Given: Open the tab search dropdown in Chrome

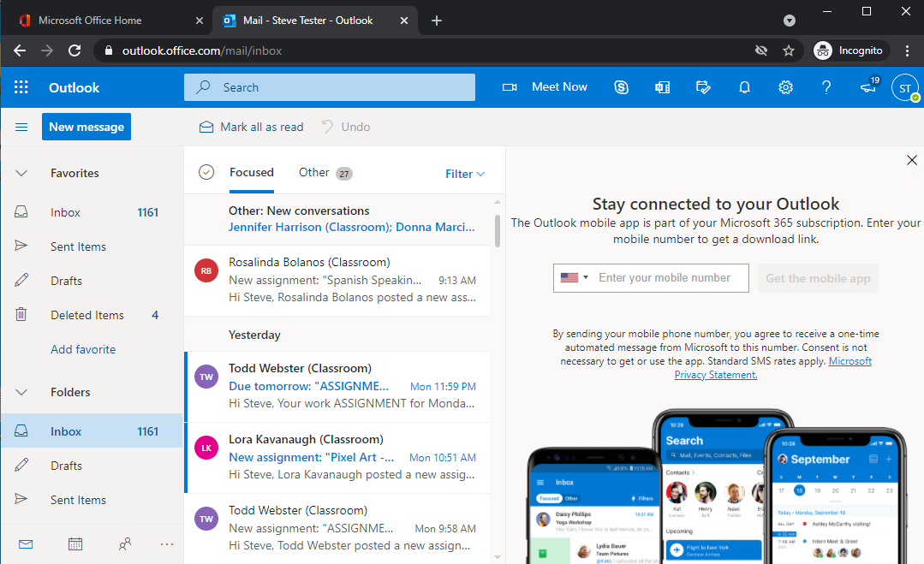Looking at the screenshot, I should [789, 21].
